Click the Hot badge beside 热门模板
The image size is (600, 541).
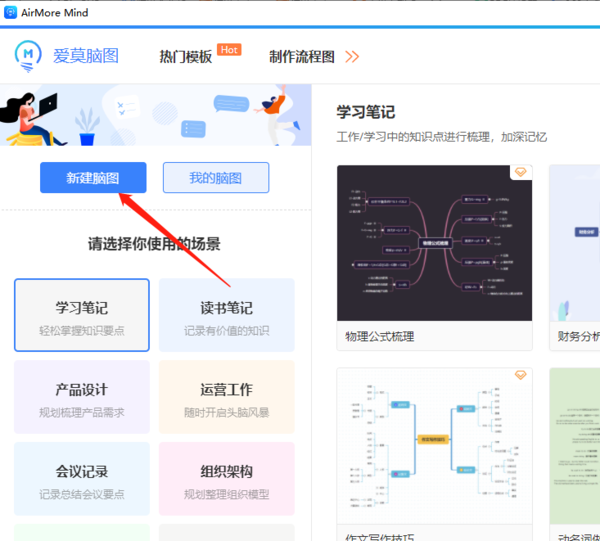coord(229,49)
